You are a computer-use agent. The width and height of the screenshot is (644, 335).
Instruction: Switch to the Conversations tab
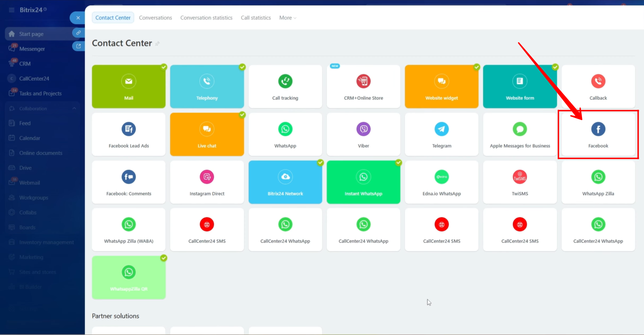[155, 18]
